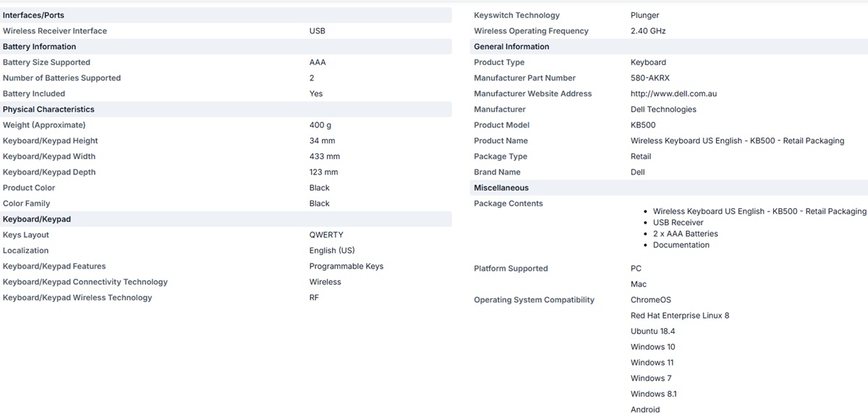Click the Dell brand name value
Image resolution: width=868 pixels, height=414 pixels.
pos(637,172)
